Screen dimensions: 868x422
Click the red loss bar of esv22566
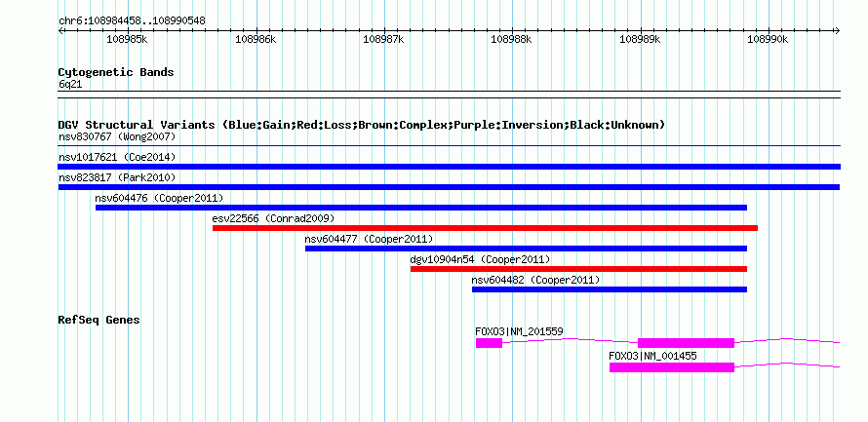coord(485,228)
